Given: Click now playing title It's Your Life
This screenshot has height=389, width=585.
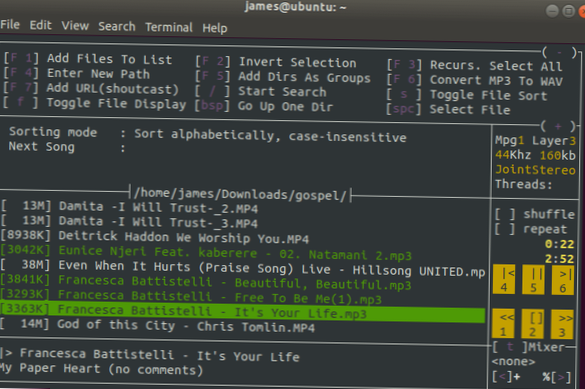Looking at the screenshot, I should (160, 355).
